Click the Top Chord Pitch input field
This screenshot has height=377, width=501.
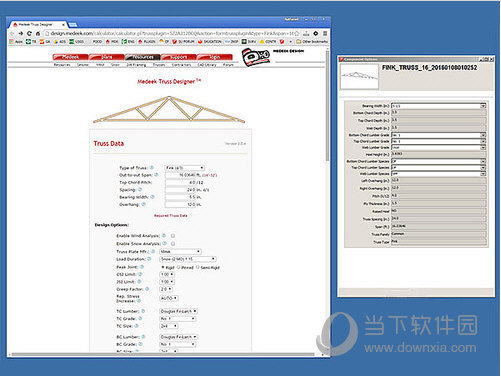(180, 182)
